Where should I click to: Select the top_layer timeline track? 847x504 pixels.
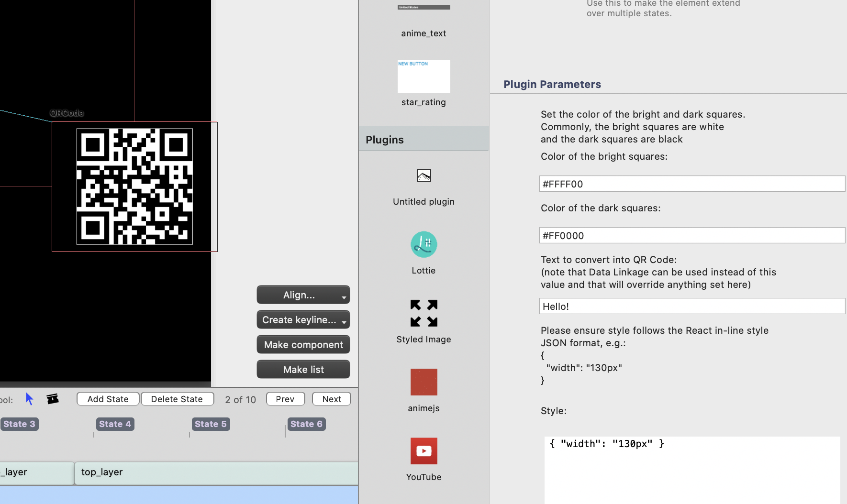click(216, 473)
